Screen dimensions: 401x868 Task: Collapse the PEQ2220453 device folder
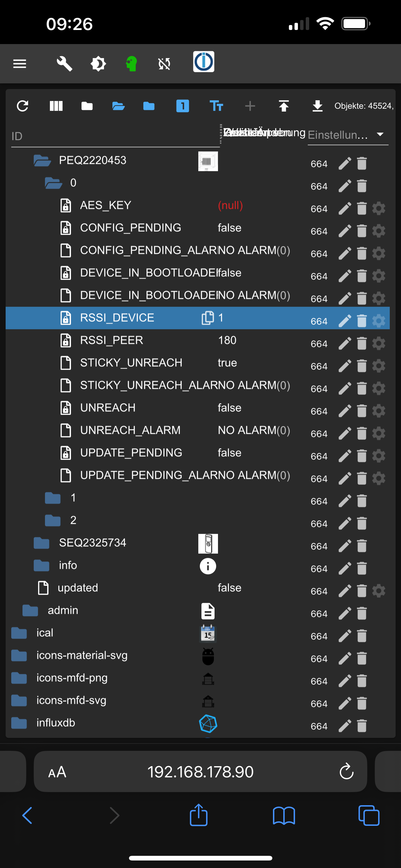coord(42,160)
